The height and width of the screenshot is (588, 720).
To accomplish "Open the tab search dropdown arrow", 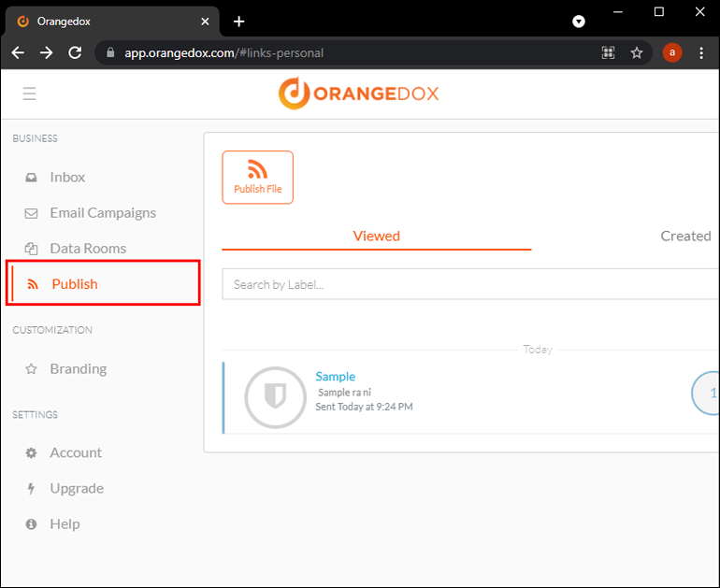I will point(579,22).
